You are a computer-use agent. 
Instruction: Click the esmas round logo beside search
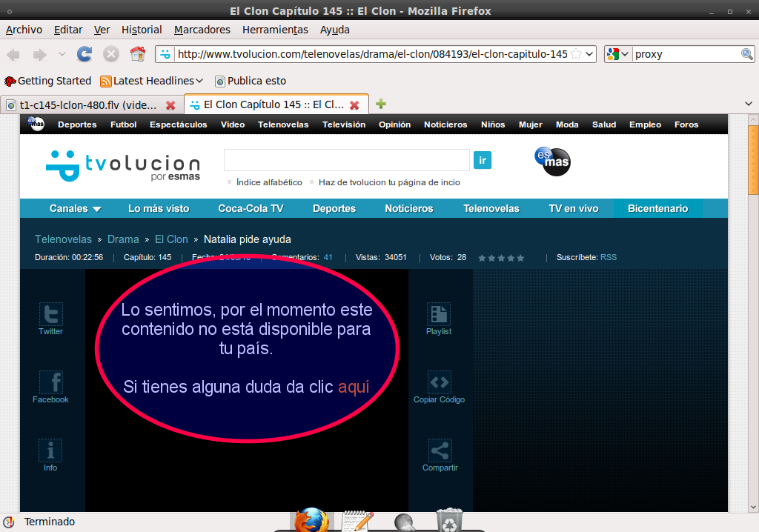tap(552, 162)
